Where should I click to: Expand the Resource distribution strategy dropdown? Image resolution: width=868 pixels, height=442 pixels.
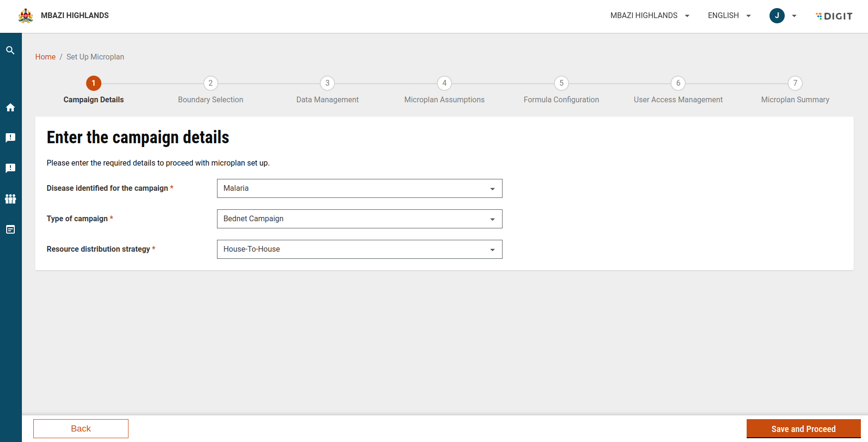coord(359,249)
